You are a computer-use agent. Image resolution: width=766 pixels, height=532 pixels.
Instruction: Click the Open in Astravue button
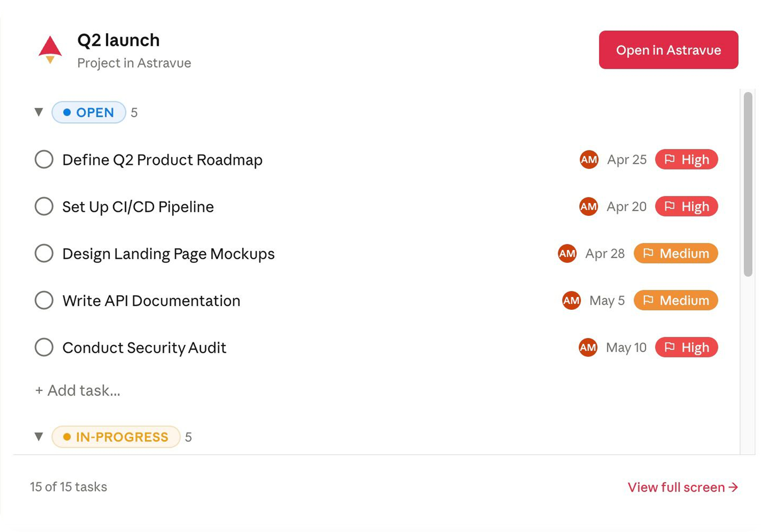click(x=668, y=50)
